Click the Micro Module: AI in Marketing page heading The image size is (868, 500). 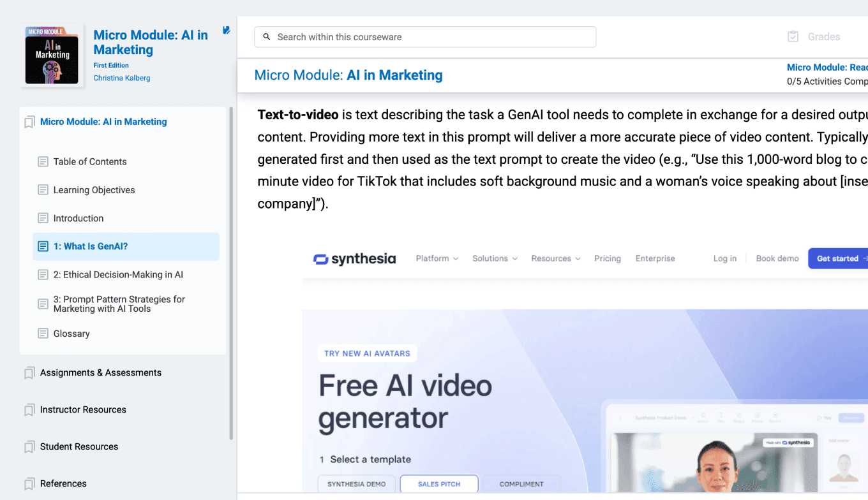(348, 75)
